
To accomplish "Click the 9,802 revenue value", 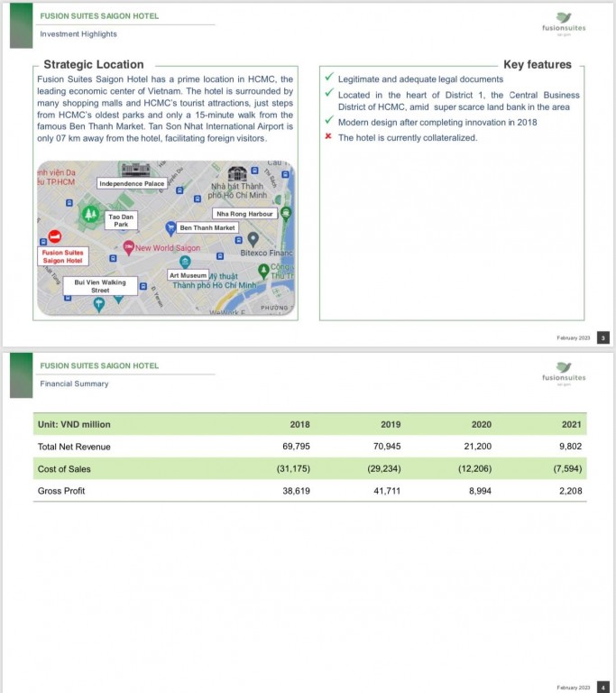I will click(571, 447).
